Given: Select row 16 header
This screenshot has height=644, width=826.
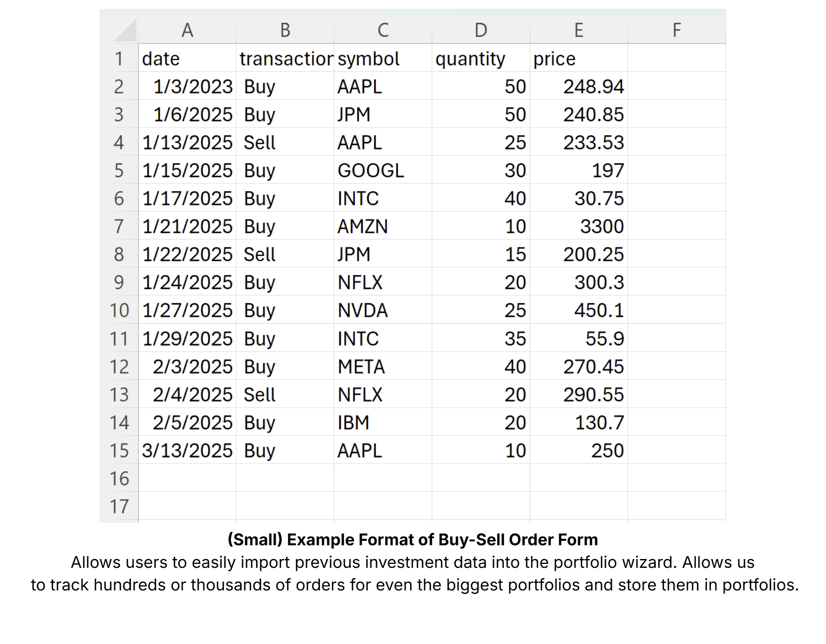Looking at the screenshot, I should pyautogui.click(x=119, y=478).
